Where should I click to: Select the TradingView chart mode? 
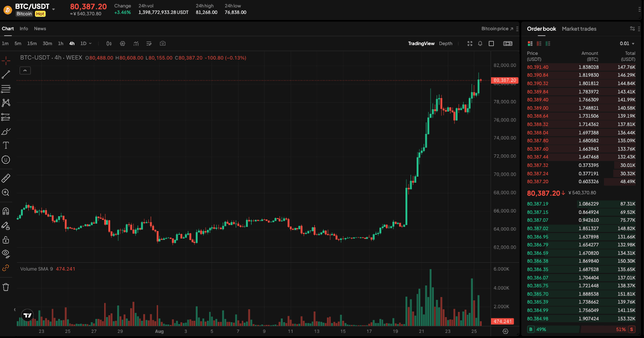click(421, 44)
